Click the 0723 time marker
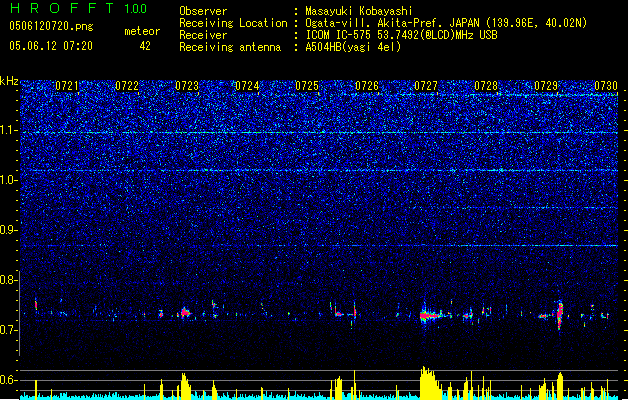 click(187, 86)
